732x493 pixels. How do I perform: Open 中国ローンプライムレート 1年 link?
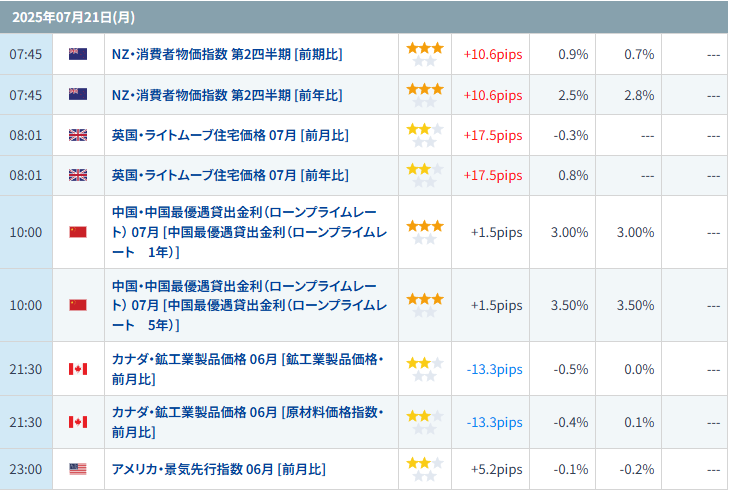point(249,232)
